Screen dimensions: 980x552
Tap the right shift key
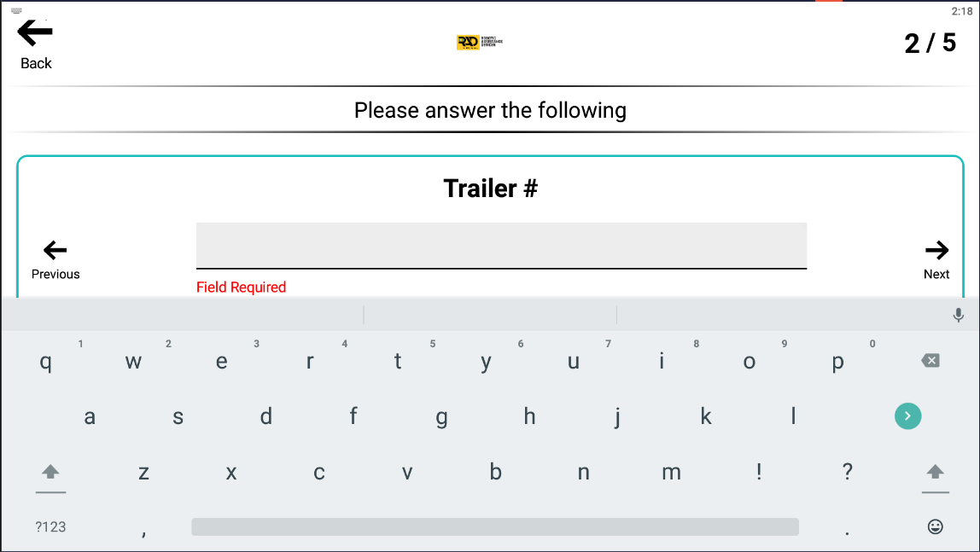pyautogui.click(x=935, y=473)
